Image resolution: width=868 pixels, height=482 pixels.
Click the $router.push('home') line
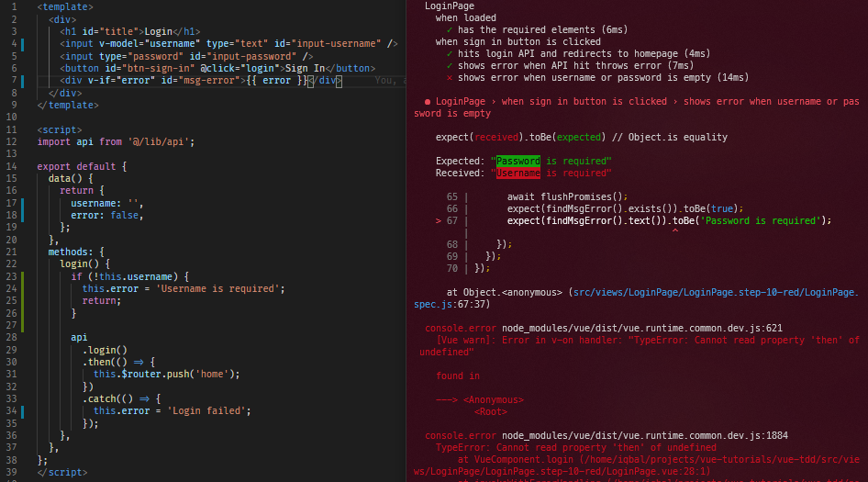point(167,375)
